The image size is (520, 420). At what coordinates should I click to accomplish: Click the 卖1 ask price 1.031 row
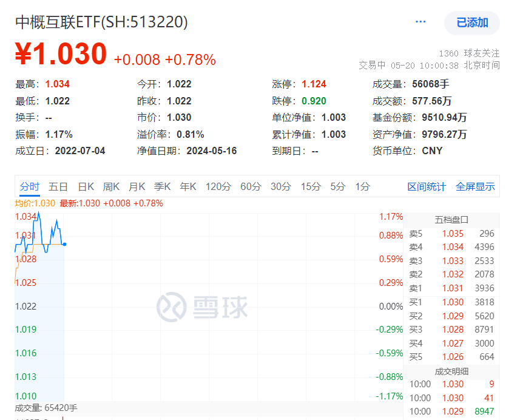click(x=451, y=290)
